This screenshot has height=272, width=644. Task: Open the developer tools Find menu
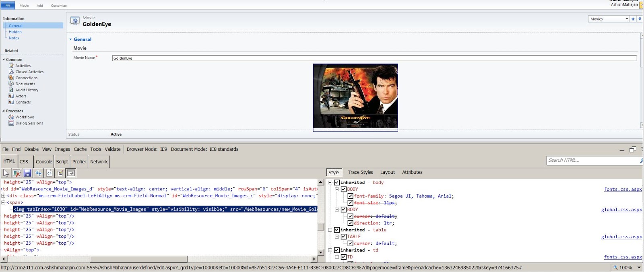tap(16, 149)
